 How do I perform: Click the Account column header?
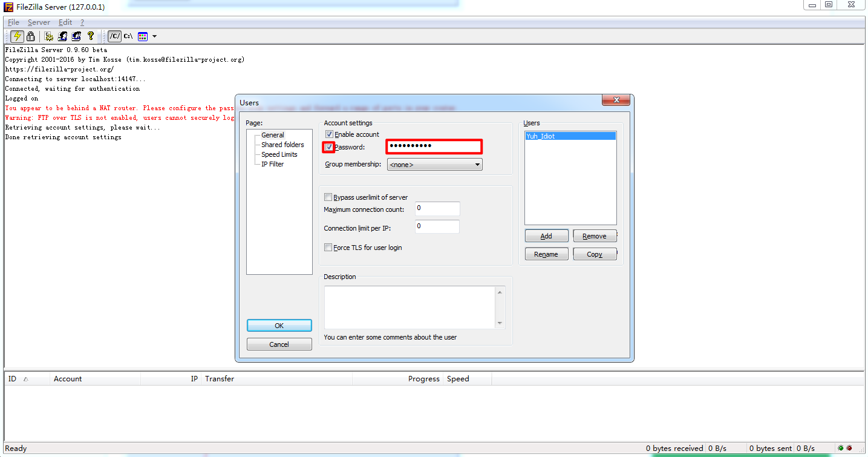point(96,379)
